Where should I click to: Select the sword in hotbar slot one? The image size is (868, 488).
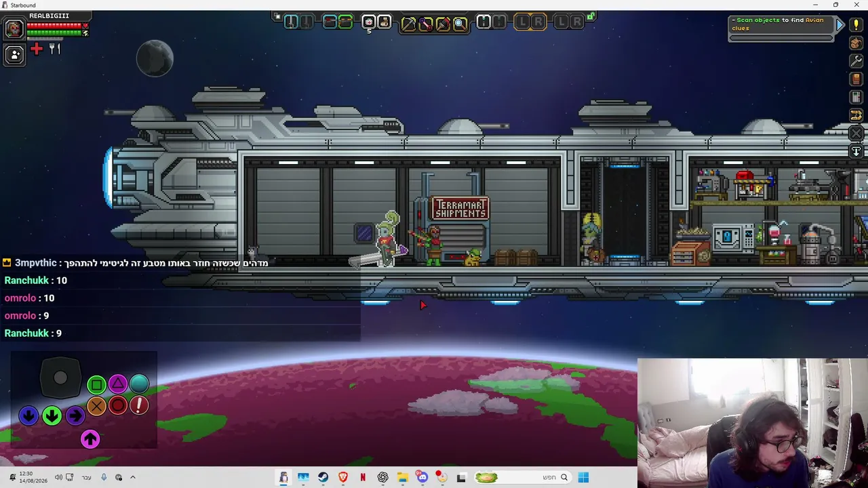click(x=291, y=22)
